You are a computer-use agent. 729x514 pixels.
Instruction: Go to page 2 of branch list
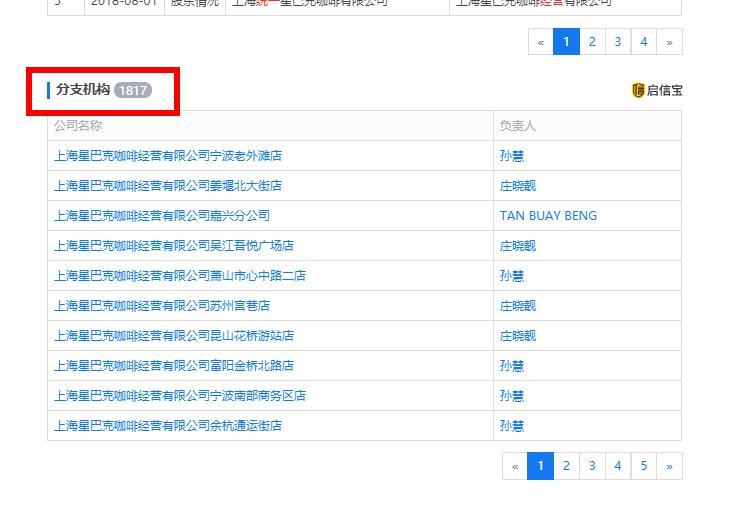click(566, 466)
